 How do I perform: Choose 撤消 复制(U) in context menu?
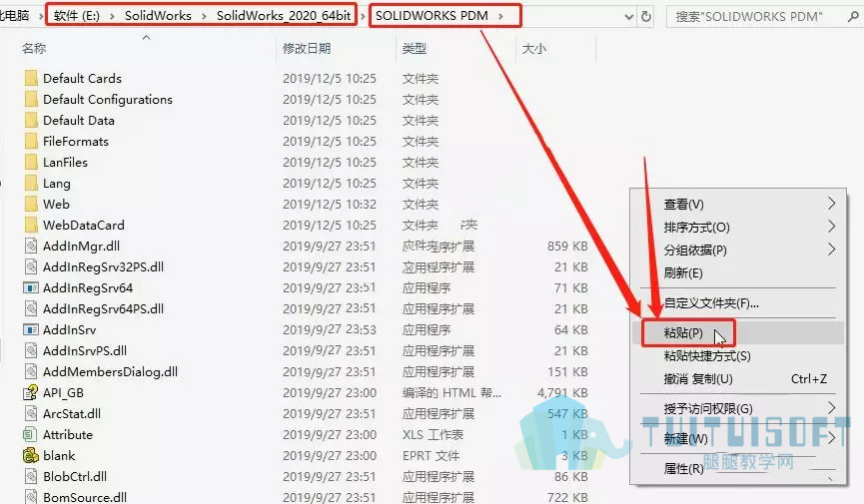point(738,379)
